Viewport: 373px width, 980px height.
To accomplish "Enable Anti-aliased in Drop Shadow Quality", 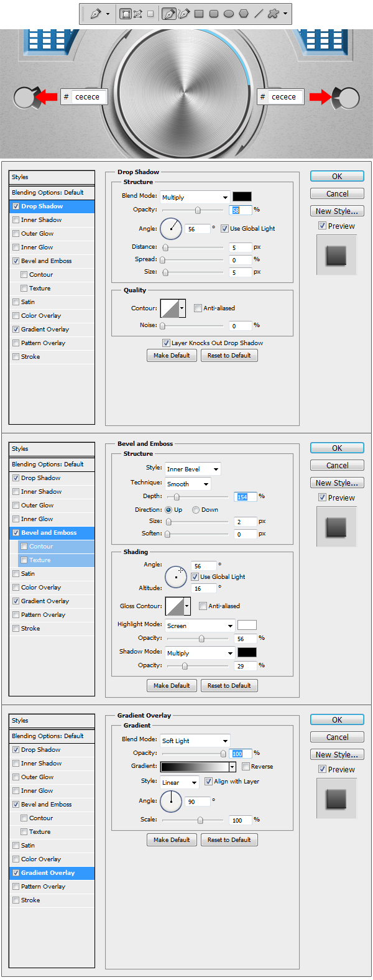I will coord(198,308).
